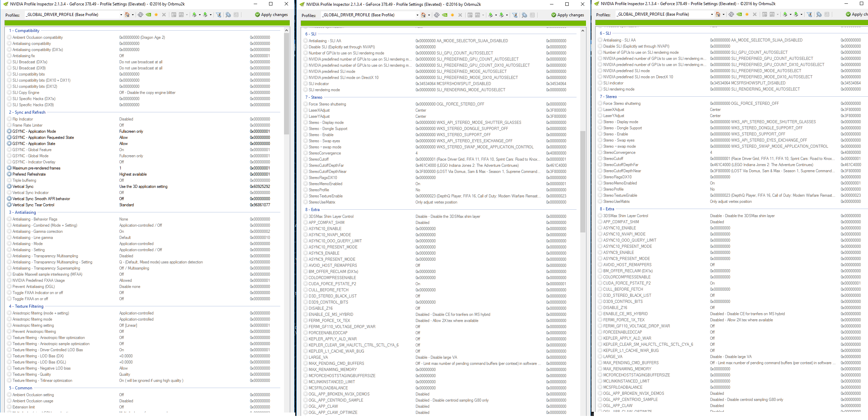This screenshot has width=868, height=420.
Task: Open the Profiles dropdown in the middle window
Action: [x=417, y=15]
